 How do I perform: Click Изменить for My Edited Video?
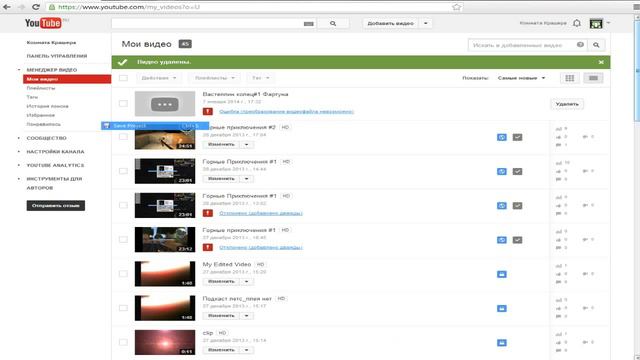(221, 282)
